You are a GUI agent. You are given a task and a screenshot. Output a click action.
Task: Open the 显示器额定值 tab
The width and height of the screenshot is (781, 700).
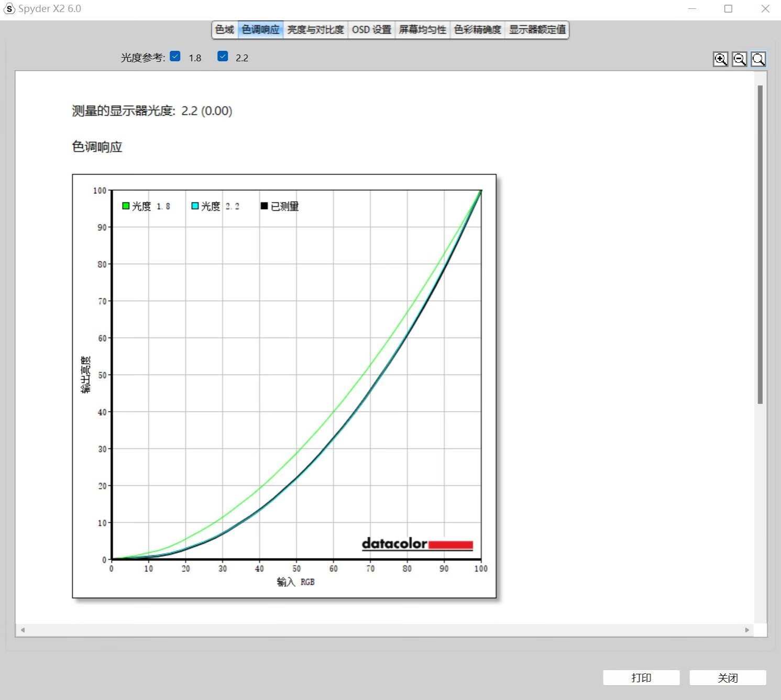(537, 30)
